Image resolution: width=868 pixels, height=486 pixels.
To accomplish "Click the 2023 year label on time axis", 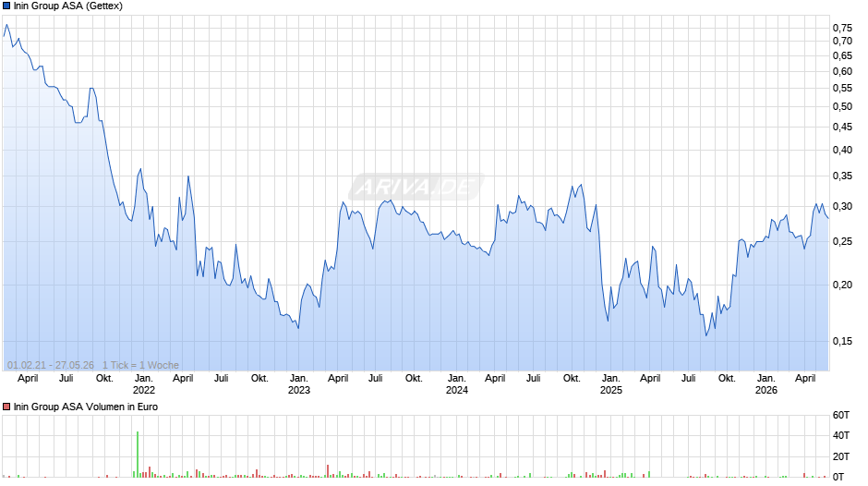I will tap(299, 390).
